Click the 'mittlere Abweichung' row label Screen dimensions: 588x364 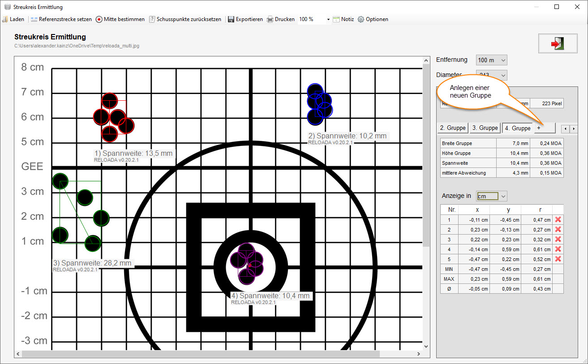pos(469,173)
